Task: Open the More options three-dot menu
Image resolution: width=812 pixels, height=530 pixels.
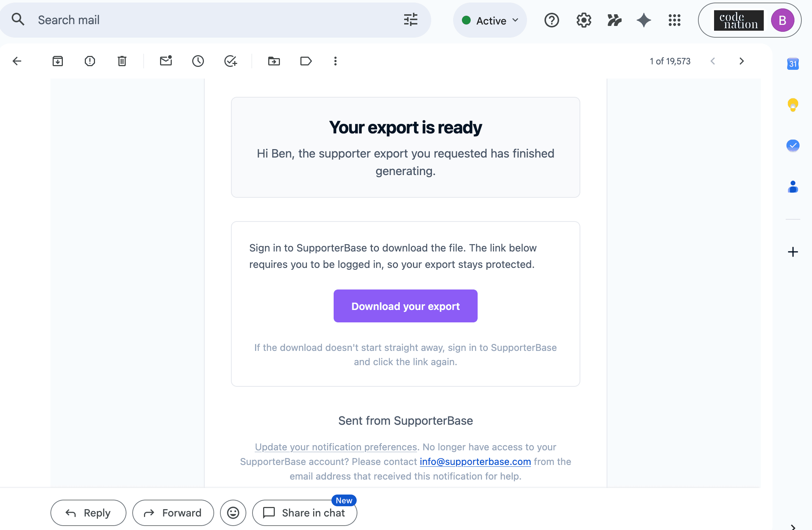Action: tap(335, 61)
